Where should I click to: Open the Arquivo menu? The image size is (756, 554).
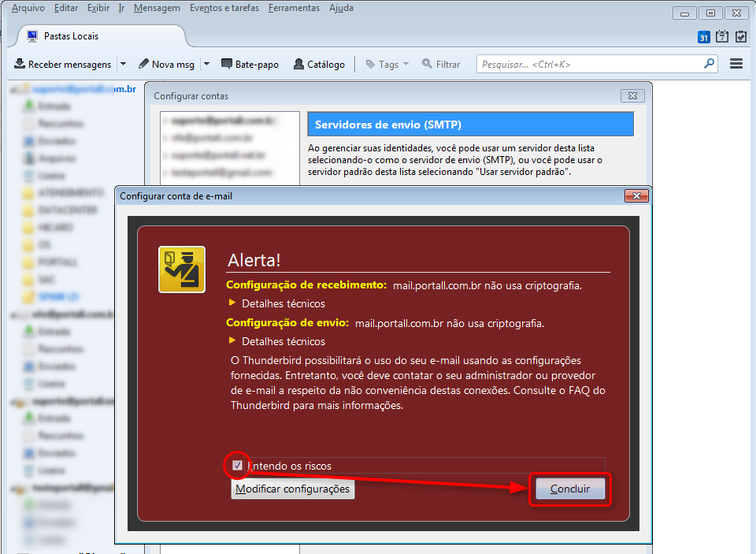tap(28, 8)
